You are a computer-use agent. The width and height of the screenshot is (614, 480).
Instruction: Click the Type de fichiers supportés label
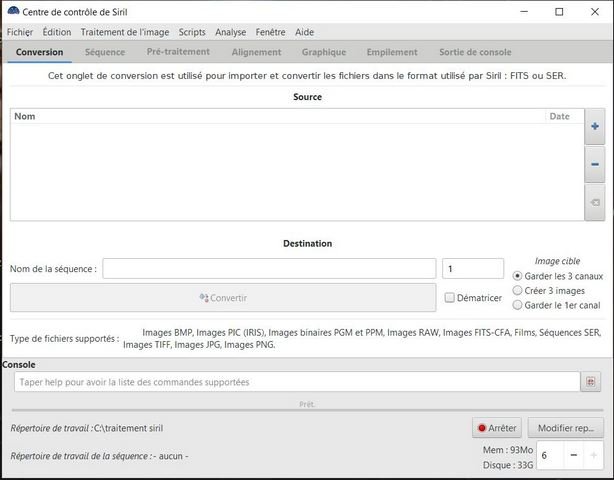pyautogui.click(x=65, y=339)
